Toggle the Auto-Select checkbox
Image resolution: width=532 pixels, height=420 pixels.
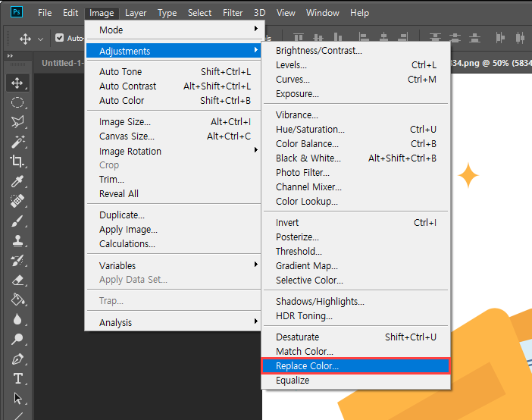pyautogui.click(x=59, y=38)
